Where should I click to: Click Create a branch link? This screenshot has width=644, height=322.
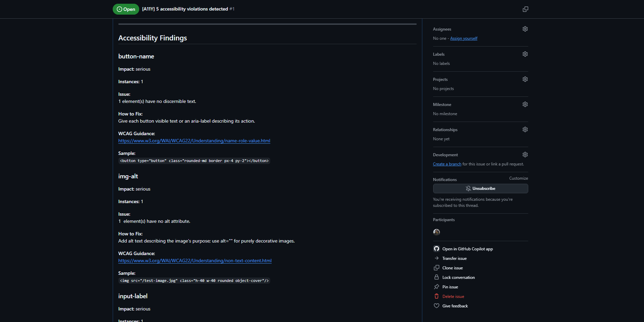(447, 164)
